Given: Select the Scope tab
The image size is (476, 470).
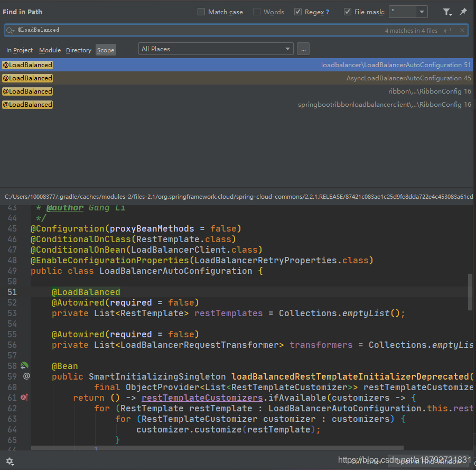Looking at the screenshot, I should click(x=106, y=50).
